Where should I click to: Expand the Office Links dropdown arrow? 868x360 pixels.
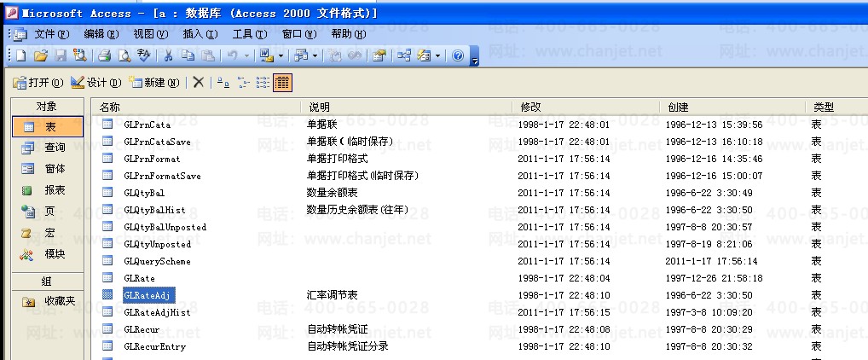click(281, 55)
